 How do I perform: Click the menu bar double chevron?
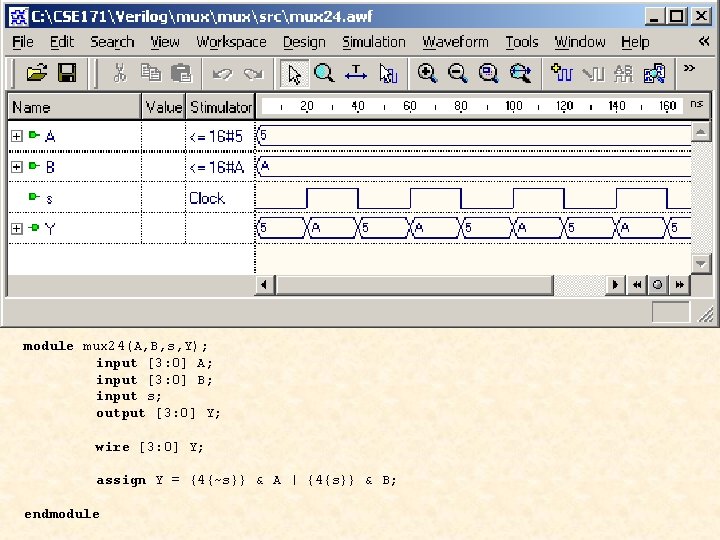coord(704,41)
